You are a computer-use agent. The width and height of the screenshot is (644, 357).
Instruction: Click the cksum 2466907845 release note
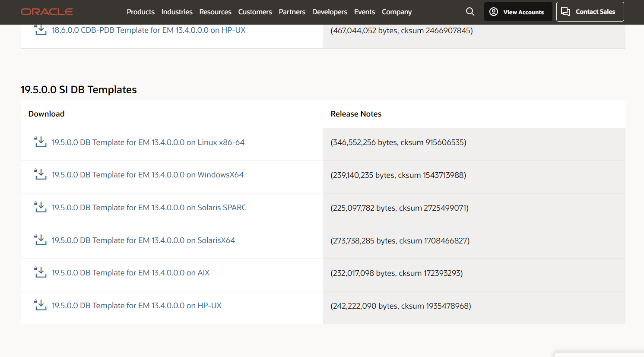(x=402, y=31)
